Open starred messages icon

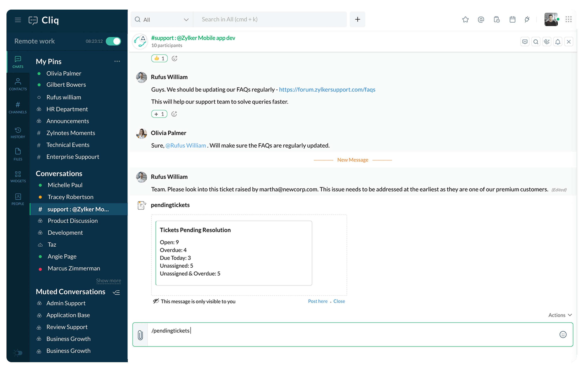[465, 19]
